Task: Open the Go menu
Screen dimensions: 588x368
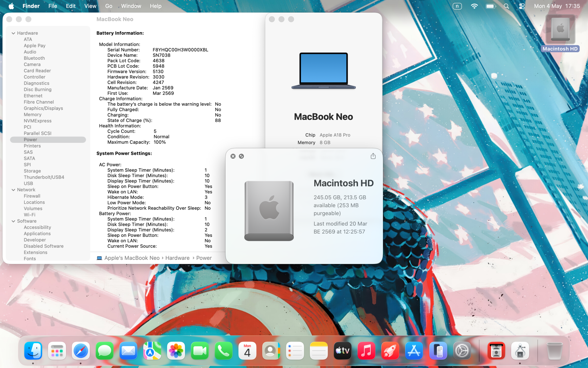Action: 109,6
